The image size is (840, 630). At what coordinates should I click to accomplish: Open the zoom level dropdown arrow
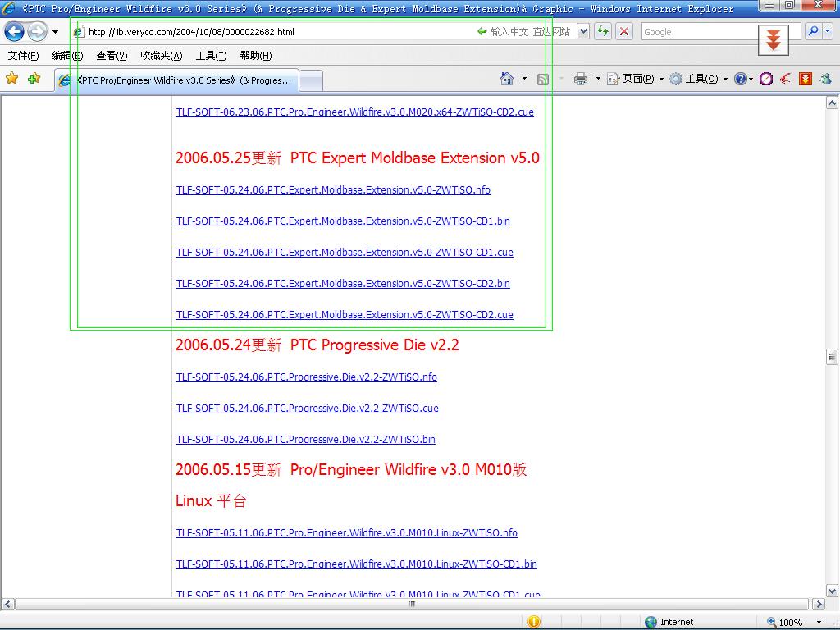point(819,622)
